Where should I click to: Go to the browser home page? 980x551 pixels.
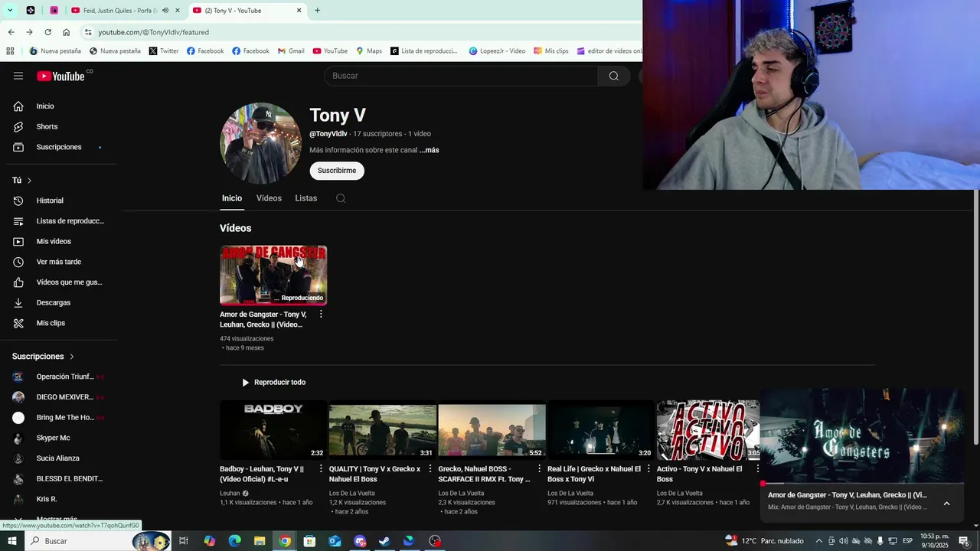(x=66, y=32)
